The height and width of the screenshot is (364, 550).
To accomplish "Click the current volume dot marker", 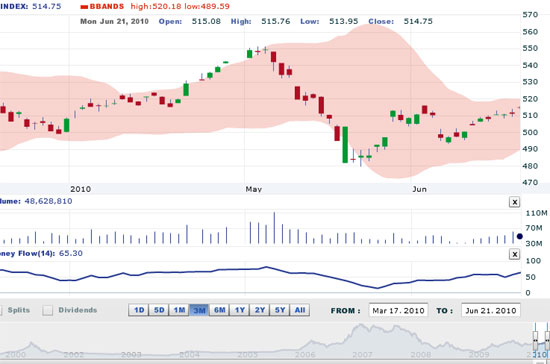I will tap(519, 236).
